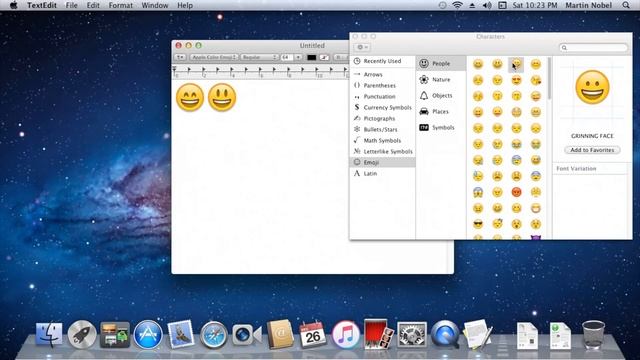The width and height of the screenshot is (640, 360).
Task: Click the purple devil face emoji
Action: click(536, 237)
